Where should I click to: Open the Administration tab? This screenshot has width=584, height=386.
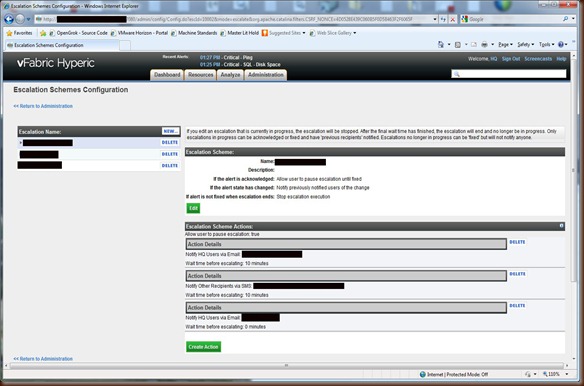point(266,75)
